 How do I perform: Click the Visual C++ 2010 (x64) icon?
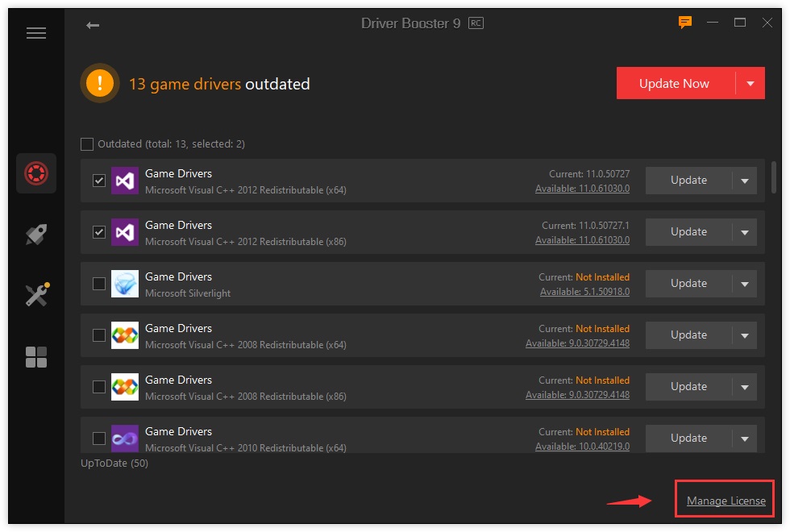(x=124, y=438)
